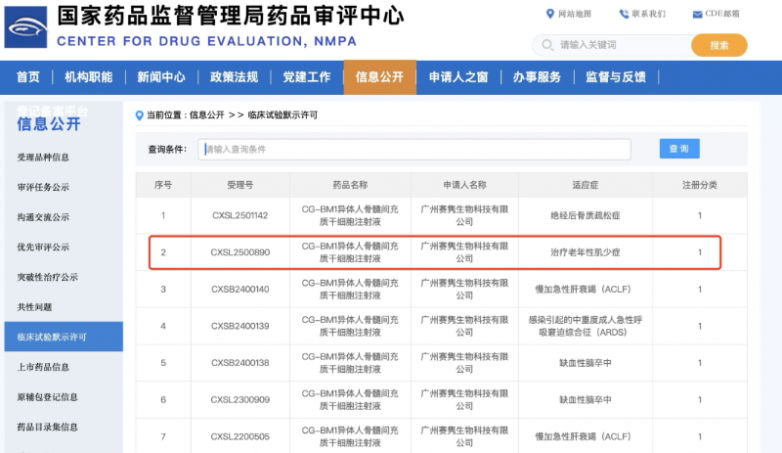
Task: Click acceptance number CXSL2200505
Action: tap(240, 437)
